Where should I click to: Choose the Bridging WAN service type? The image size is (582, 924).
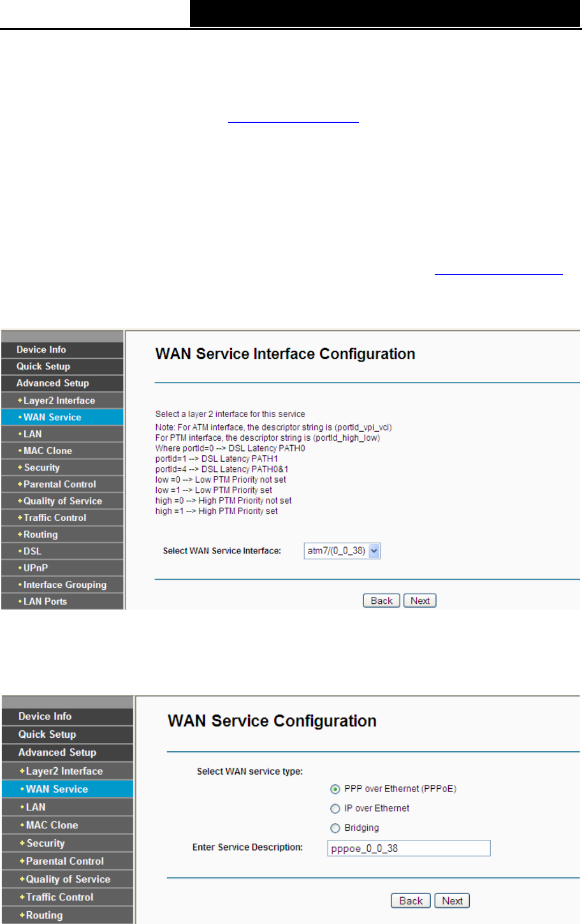335,828
